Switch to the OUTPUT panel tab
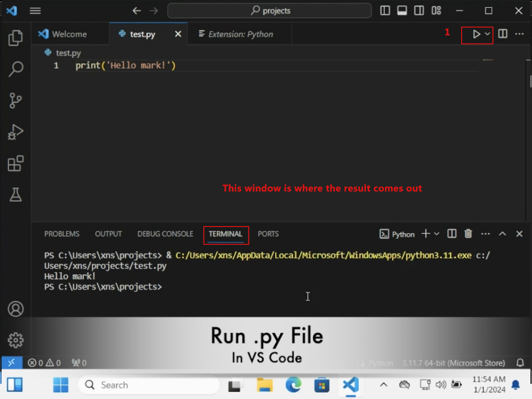The width and height of the screenshot is (532, 399). [108, 234]
